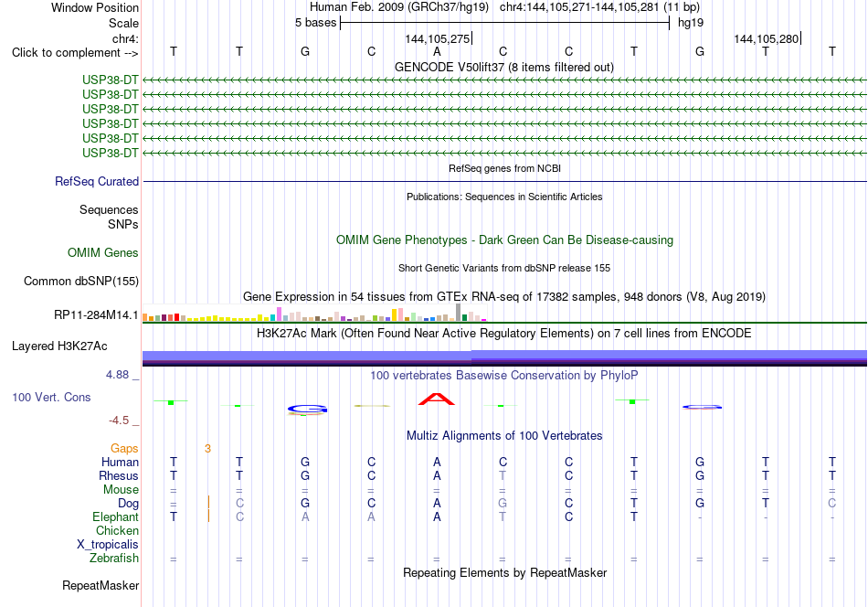Image resolution: width=868 pixels, height=607 pixels.
Task: Click the Mouse species label
Action: click(x=121, y=490)
